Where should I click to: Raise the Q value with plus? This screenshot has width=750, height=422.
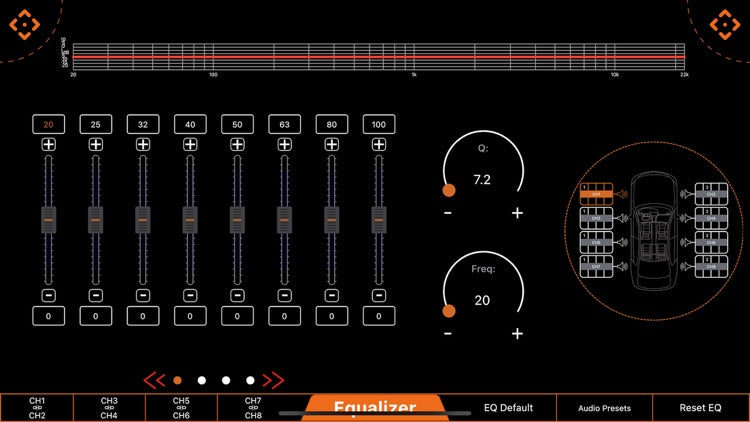click(x=517, y=213)
